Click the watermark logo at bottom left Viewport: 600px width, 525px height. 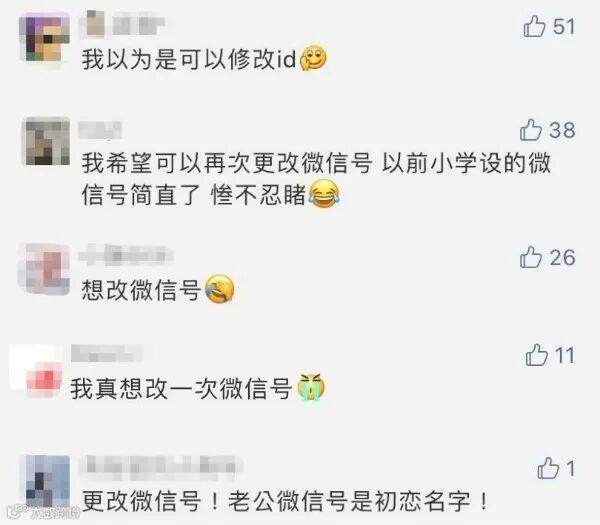[x=42, y=512]
